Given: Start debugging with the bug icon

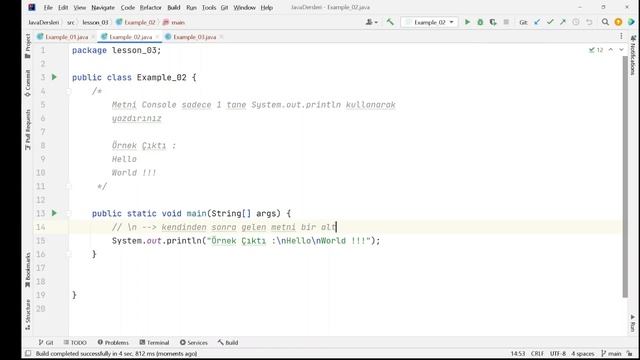Looking at the screenshot, I should point(480,22).
